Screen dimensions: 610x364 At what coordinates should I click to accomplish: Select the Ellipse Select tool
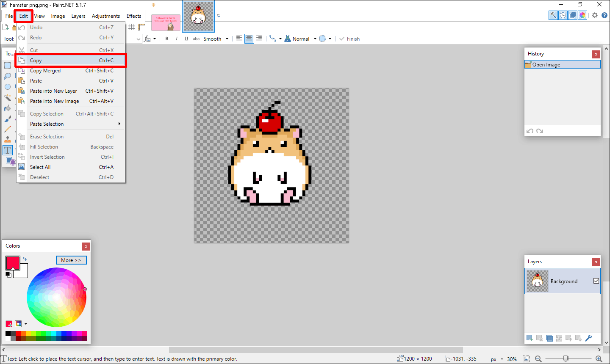(x=8, y=87)
